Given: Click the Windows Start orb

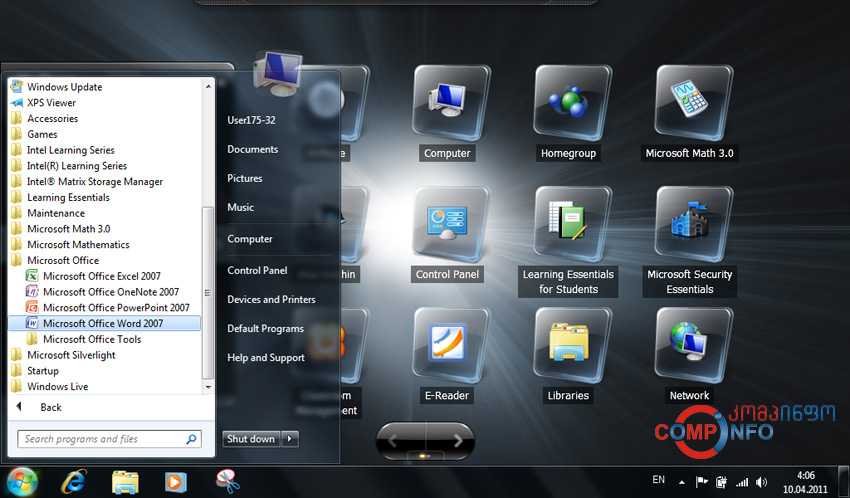Looking at the screenshot, I should pyautogui.click(x=22, y=481).
